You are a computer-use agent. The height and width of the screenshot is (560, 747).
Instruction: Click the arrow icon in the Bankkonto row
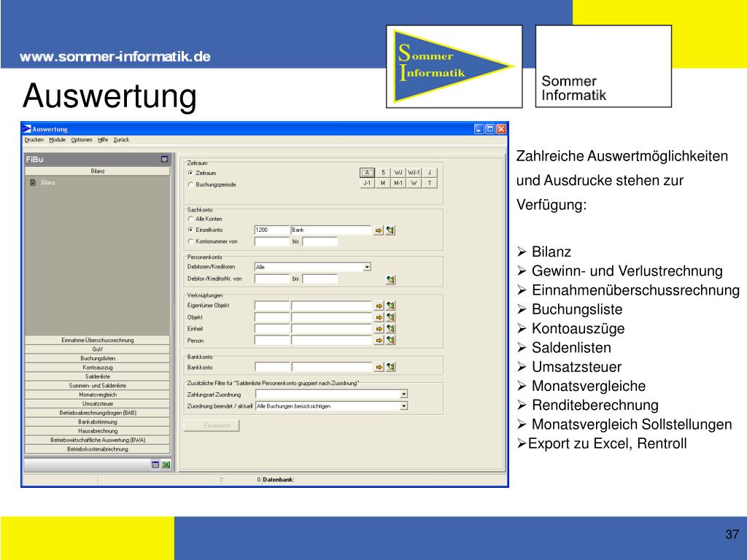click(379, 367)
